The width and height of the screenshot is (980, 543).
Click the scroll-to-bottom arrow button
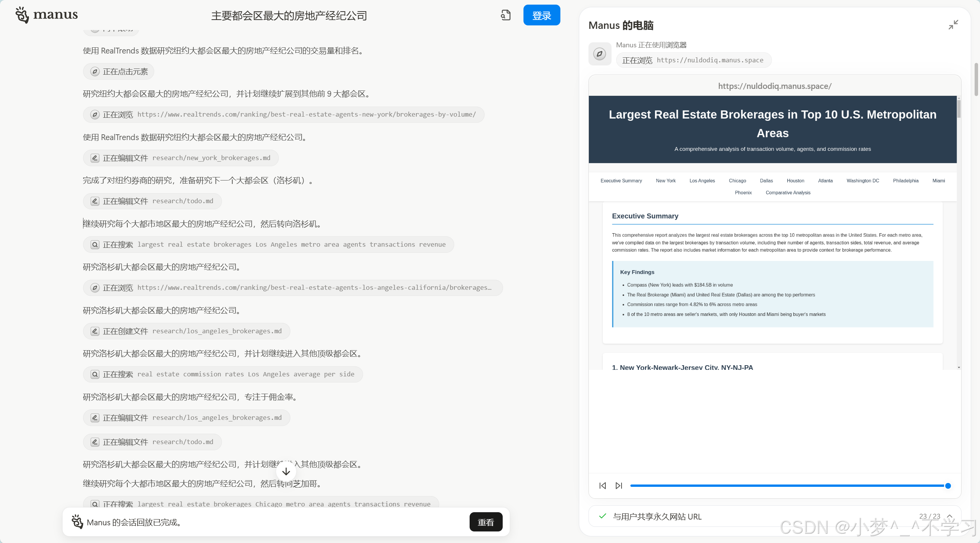[x=286, y=471]
